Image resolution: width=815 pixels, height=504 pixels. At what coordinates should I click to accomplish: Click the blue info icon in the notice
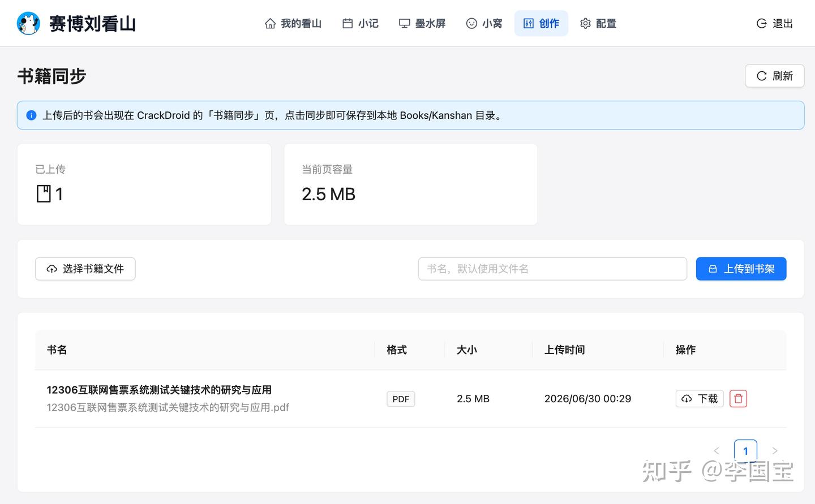tap(31, 115)
